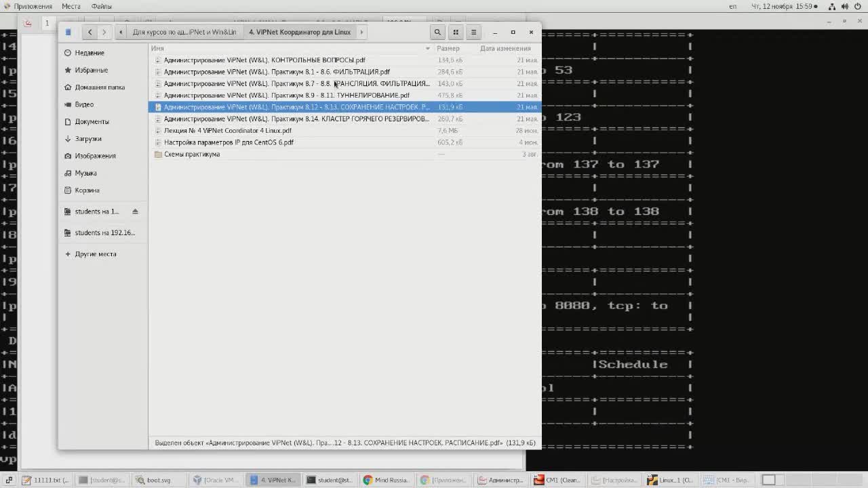Select file 'Практикум 8.12 - 8.13. СОХРАНЕНИЕ НАСТРОЕК'
Image resolution: width=868 pixels, height=488 pixels.
point(344,107)
